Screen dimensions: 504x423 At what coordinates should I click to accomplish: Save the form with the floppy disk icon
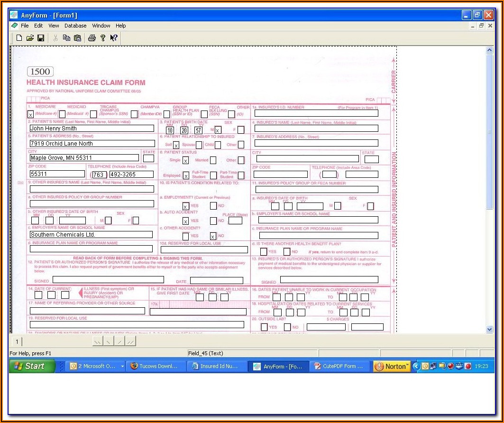(41, 38)
